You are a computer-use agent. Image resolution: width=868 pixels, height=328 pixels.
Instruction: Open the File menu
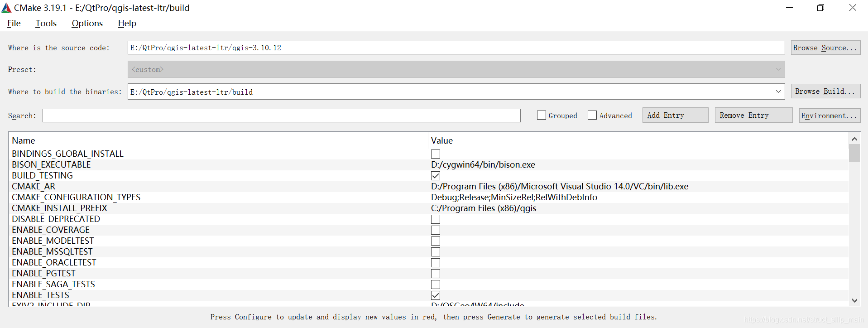coord(14,23)
